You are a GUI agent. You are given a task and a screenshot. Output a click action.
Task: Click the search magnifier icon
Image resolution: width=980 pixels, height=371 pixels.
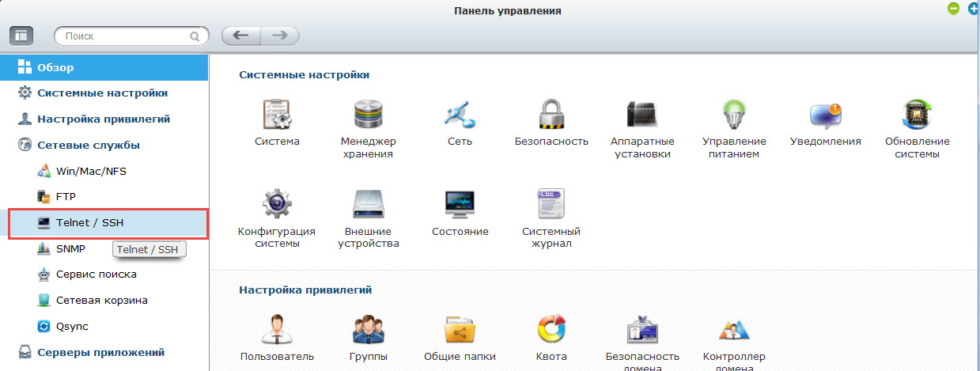pyautogui.click(x=195, y=36)
